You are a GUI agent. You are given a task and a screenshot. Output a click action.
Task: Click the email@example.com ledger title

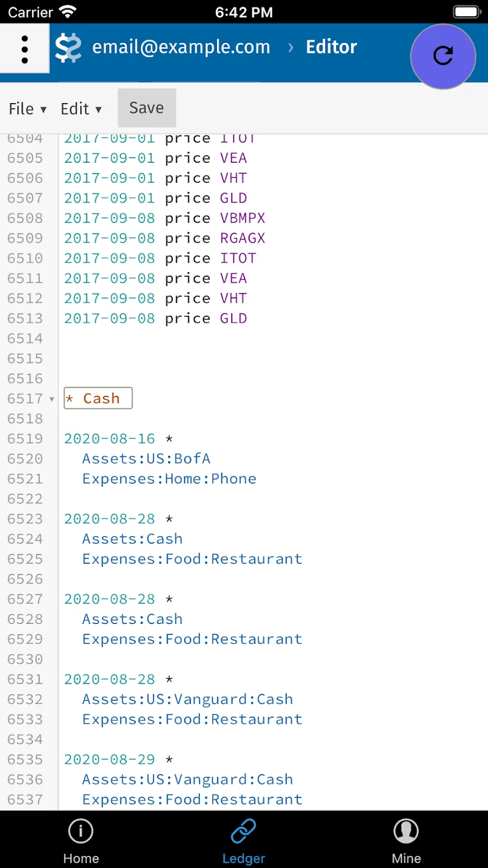[x=181, y=47]
